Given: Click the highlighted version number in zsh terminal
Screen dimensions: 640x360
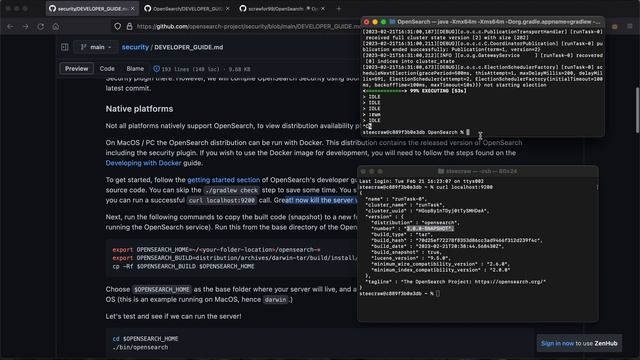Looking at the screenshot, I should pyautogui.click(x=430, y=229).
